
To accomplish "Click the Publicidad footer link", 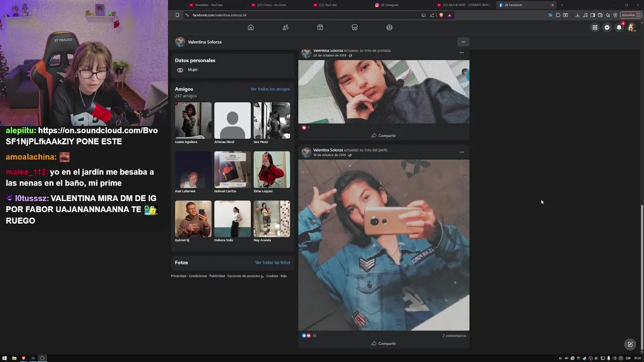I will (x=217, y=276).
